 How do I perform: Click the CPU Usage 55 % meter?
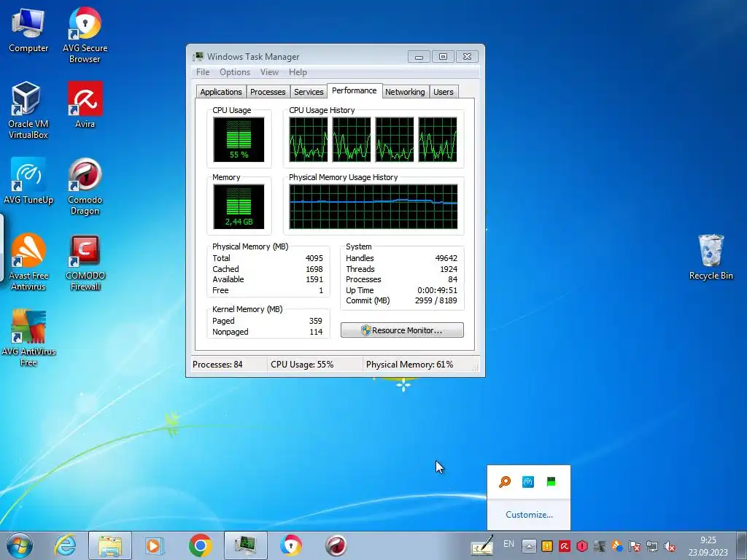pos(239,139)
